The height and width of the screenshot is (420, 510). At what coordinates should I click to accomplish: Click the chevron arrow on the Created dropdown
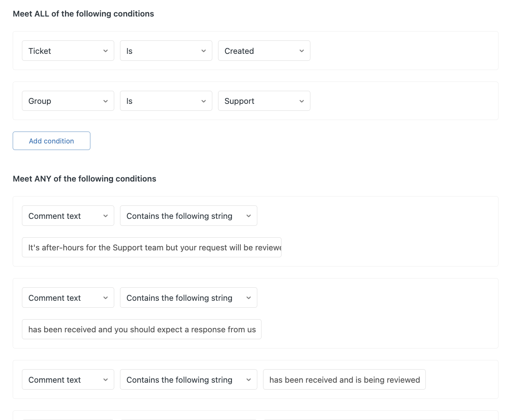(x=302, y=51)
